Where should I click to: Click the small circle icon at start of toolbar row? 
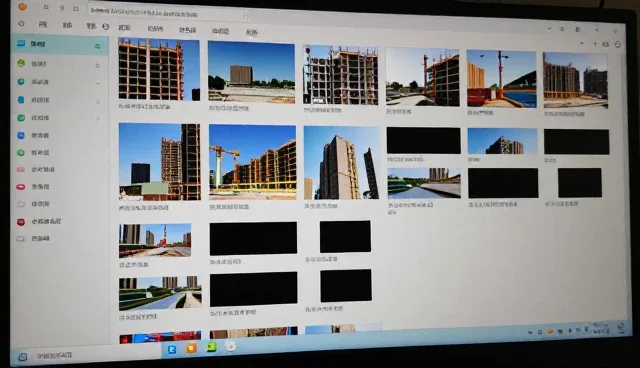(x=21, y=24)
